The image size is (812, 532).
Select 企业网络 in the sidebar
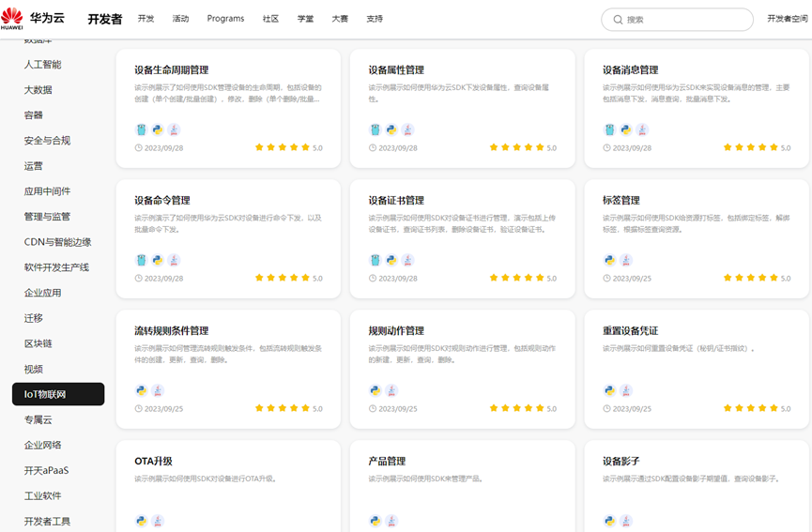pos(42,445)
